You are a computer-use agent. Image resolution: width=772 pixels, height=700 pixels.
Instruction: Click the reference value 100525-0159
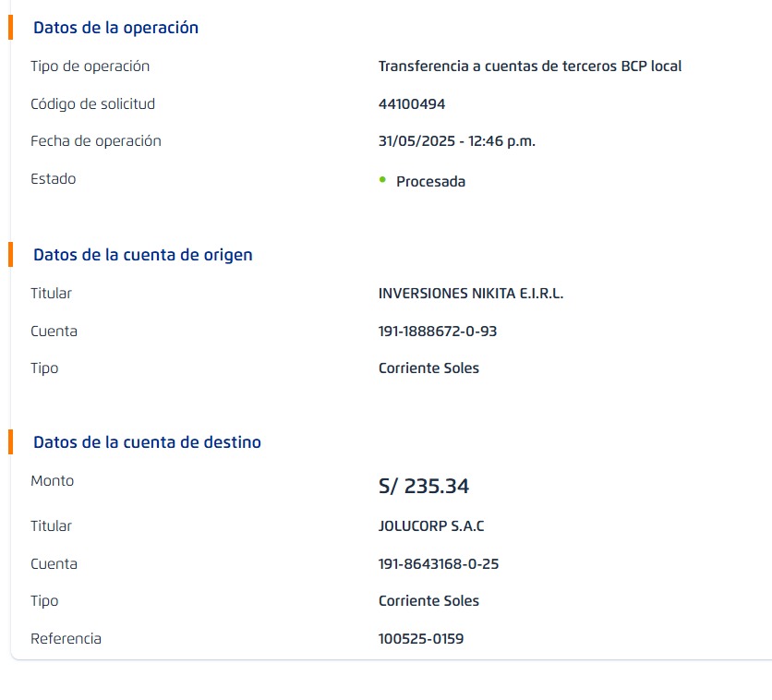coord(420,638)
